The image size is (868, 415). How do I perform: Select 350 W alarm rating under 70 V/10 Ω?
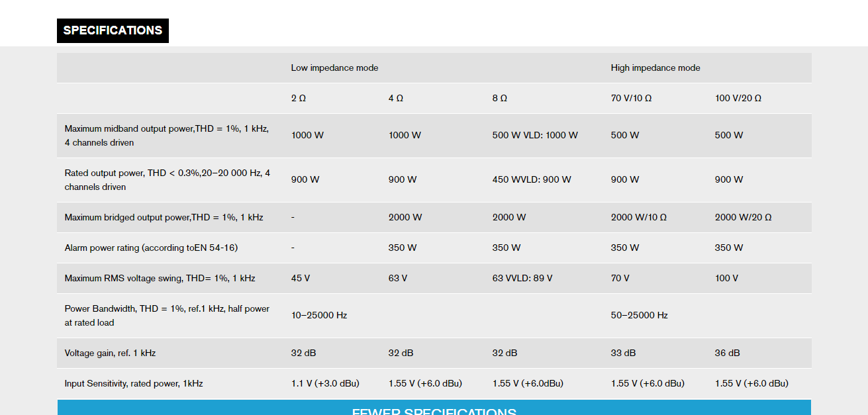coord(625,248)
